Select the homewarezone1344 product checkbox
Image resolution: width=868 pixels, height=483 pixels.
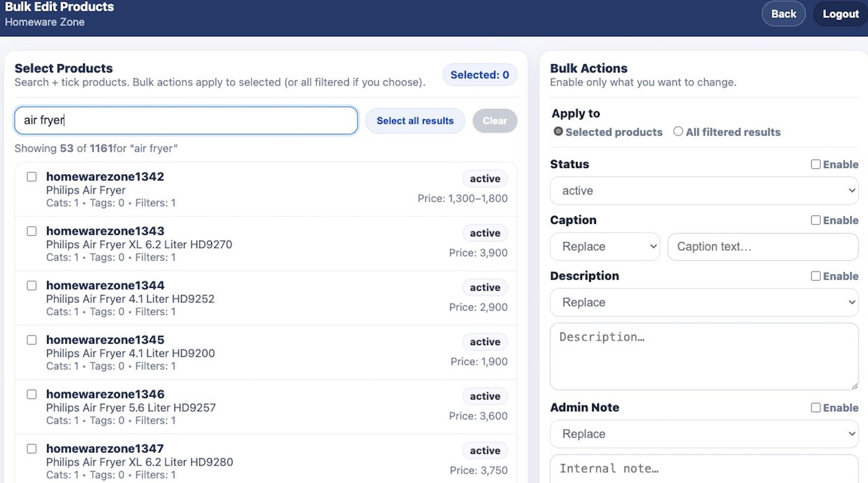32,286
